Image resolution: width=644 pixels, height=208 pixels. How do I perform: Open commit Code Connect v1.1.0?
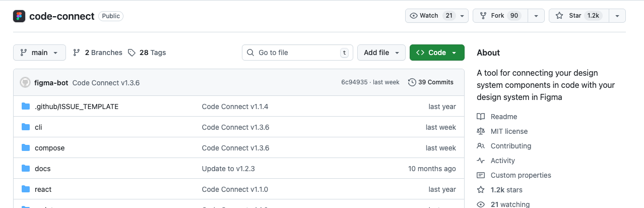point(235,189)
